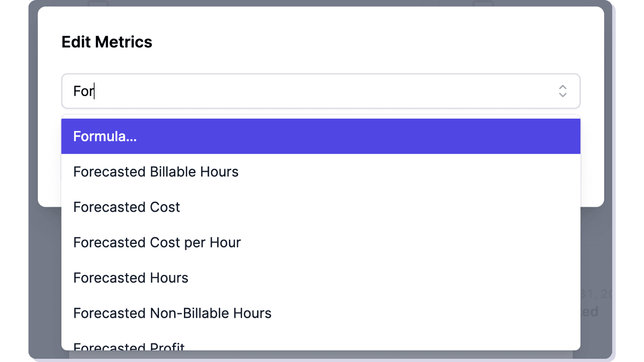The width and height of the screenshot is (644, 362).
Task: Click the upward arrow of the combobox chevron
Action: click(x=562, y=87)
